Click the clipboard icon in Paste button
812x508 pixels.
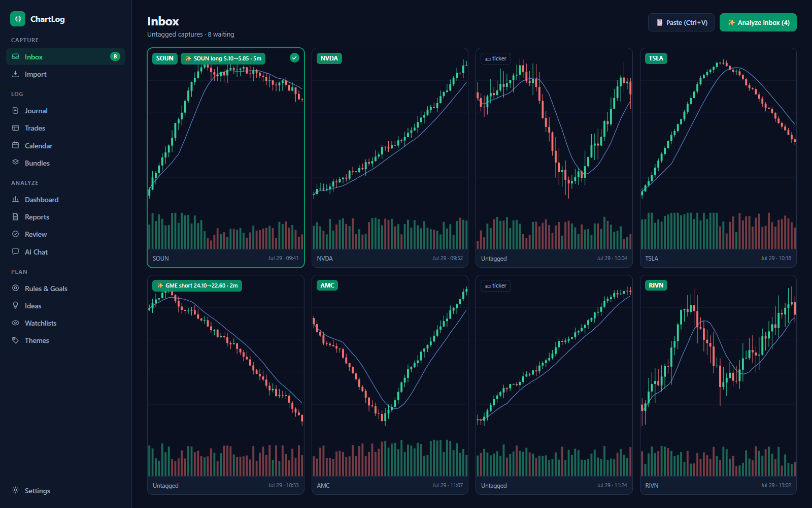pyautogui.click(x=660, y=22)
